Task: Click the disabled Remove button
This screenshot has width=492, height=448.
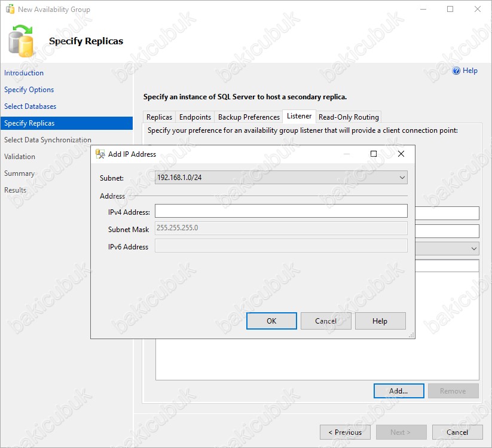Action: 453,391
